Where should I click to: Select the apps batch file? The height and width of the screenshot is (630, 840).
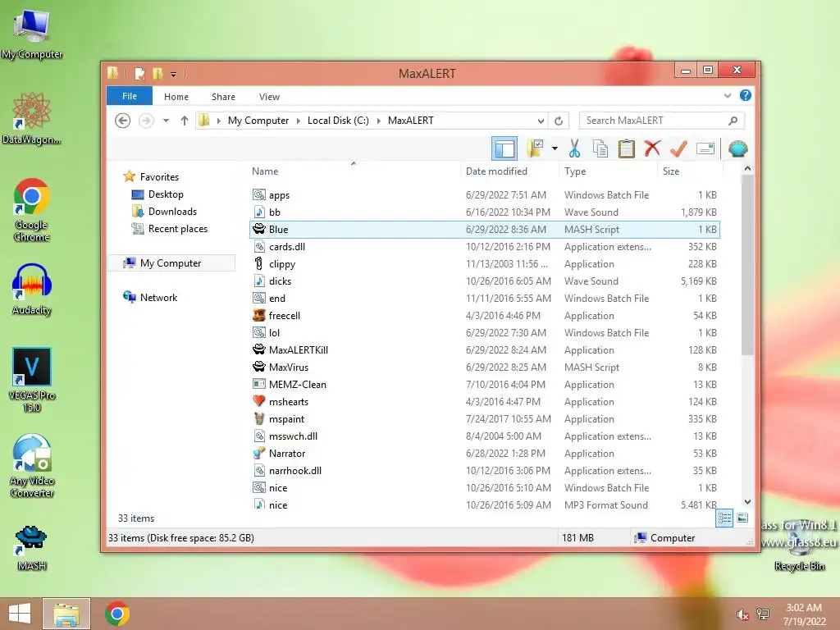[x=484, y=195]
